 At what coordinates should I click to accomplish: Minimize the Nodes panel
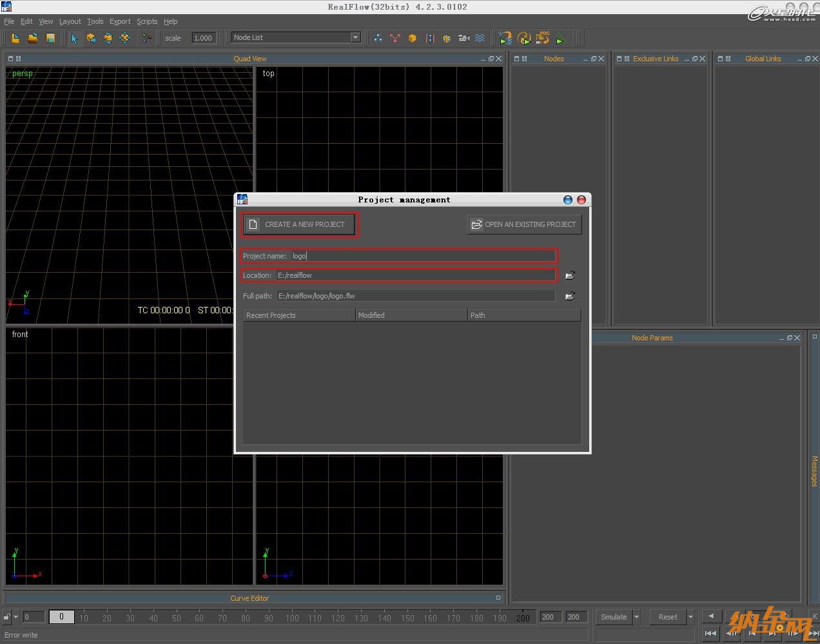pyautogui.click(x=585, y=59)
